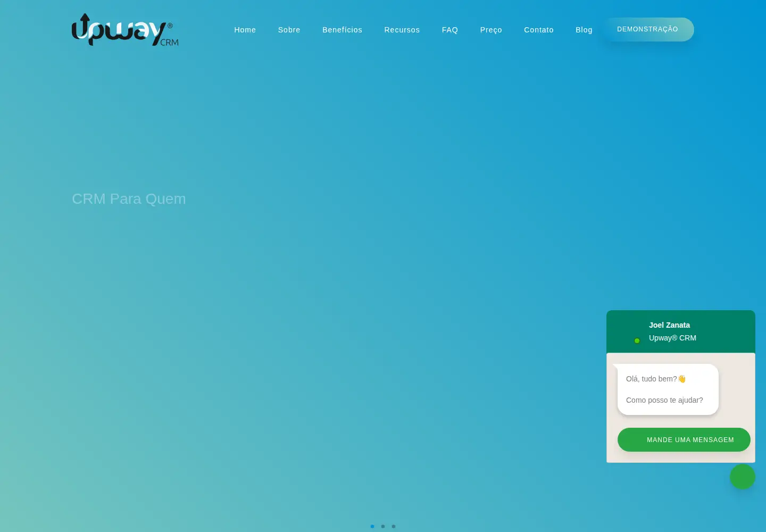
Task: Click the Upway CRM logo
Action: pos(125,30)
